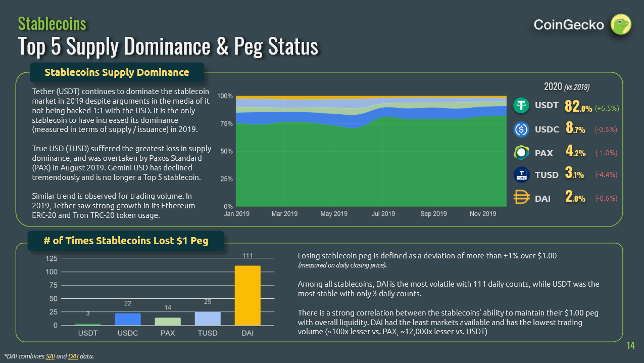644x363 pixels.
Task: Click the 2.0% DAI dominance value
Action: pos(575,198)
